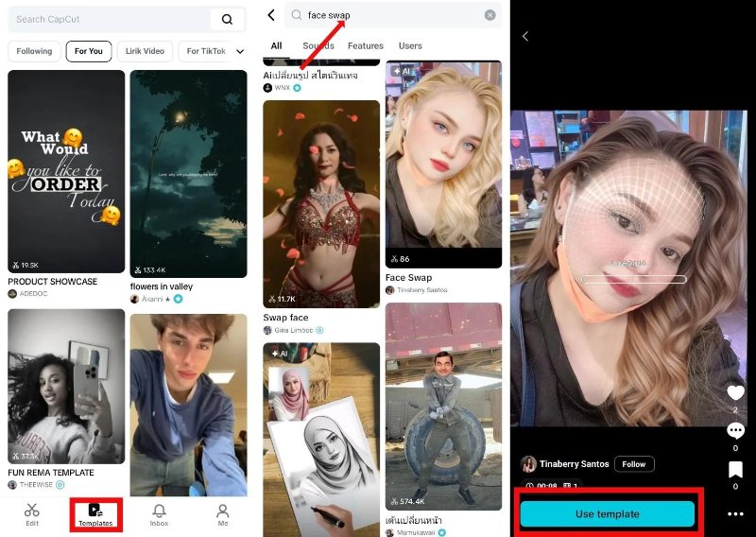
Task: Open the Me profile icon
Action: (x=223, y=511)
